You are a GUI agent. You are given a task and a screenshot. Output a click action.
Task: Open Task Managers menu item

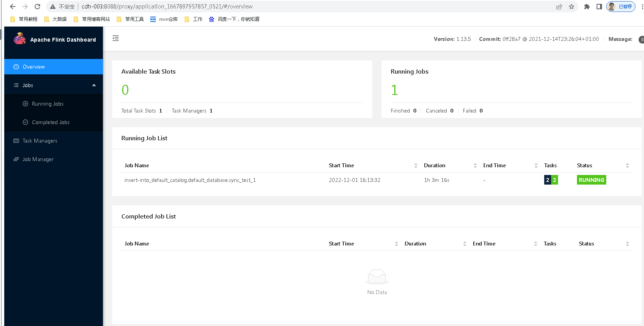[x=54, y=141]
